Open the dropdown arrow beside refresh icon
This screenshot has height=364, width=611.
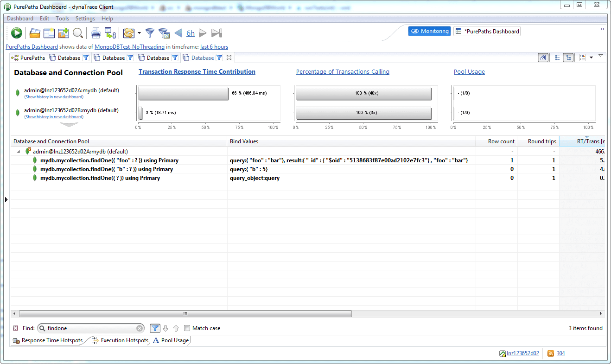(139, 33)
